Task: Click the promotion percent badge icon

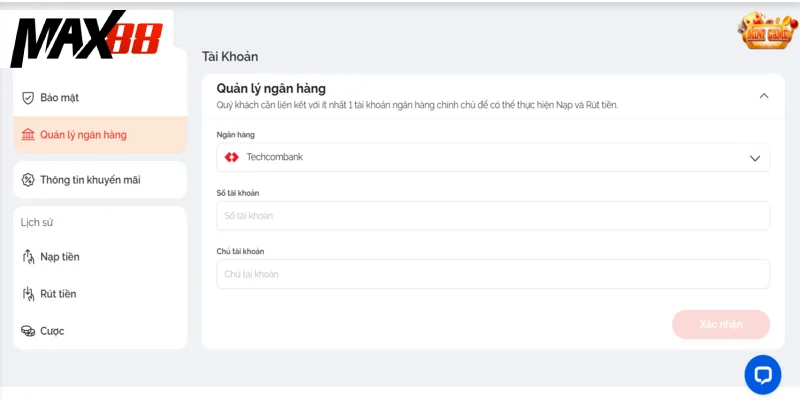Action: coord(28,180)
